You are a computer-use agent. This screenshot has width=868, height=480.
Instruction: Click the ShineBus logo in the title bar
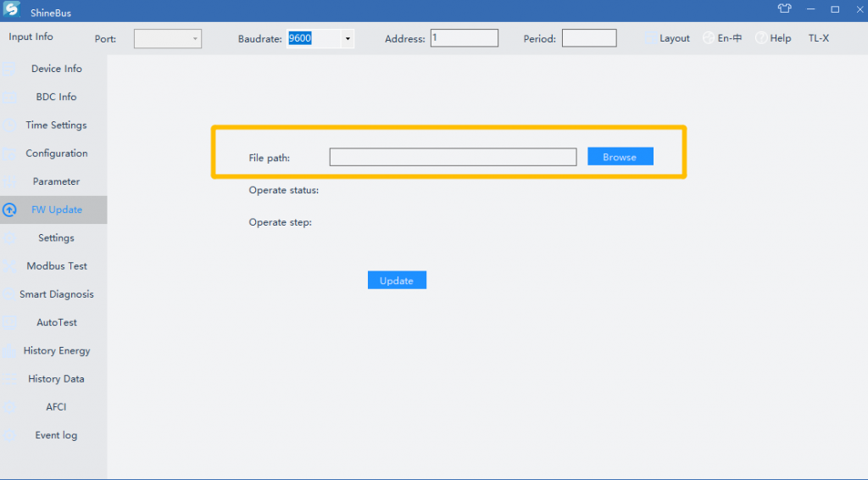[x=12, y=9]
